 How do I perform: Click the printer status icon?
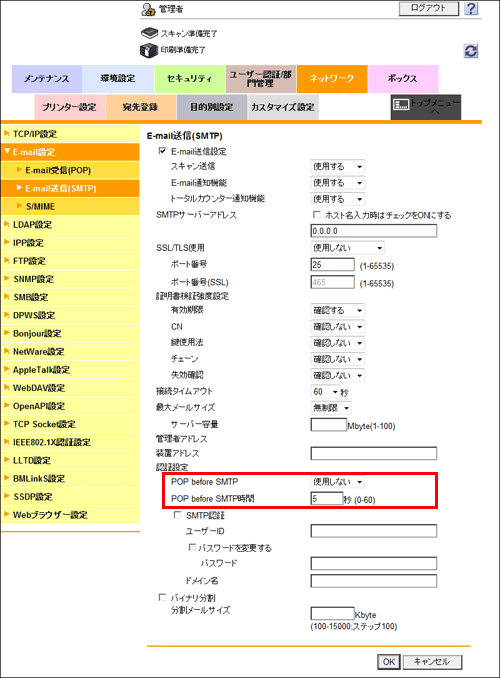[149, 50]
